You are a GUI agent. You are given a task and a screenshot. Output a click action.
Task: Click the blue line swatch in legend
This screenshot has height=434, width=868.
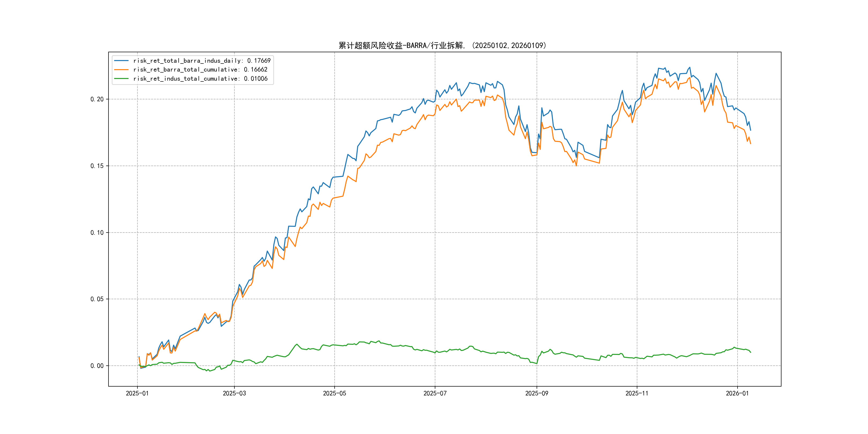pyautogui.click(x=121, y=61)
